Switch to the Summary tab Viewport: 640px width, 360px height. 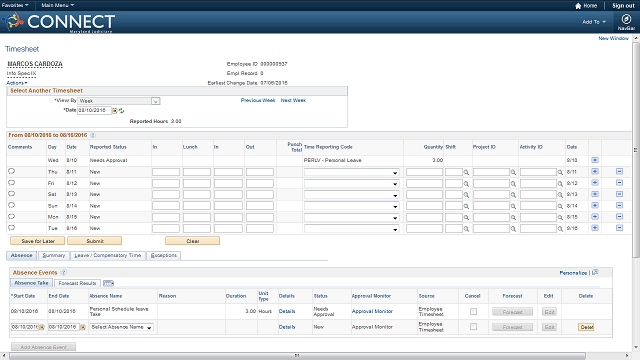pos(54,256)
